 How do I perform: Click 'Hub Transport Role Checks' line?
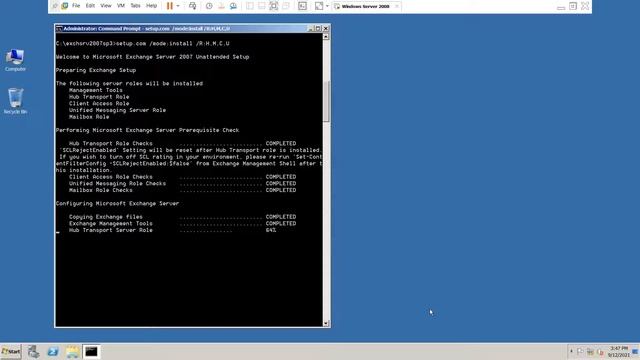tap(182, 144)
